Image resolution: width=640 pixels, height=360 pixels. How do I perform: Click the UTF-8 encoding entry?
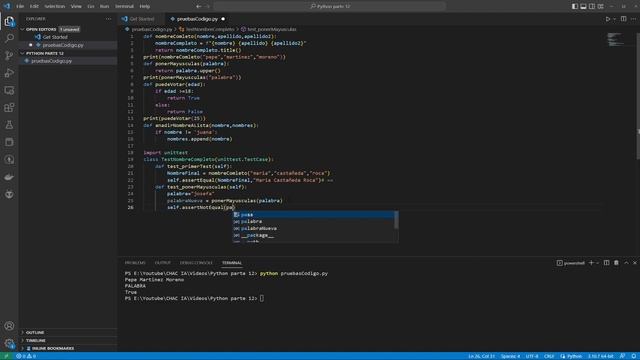click(x=532, y=356)
